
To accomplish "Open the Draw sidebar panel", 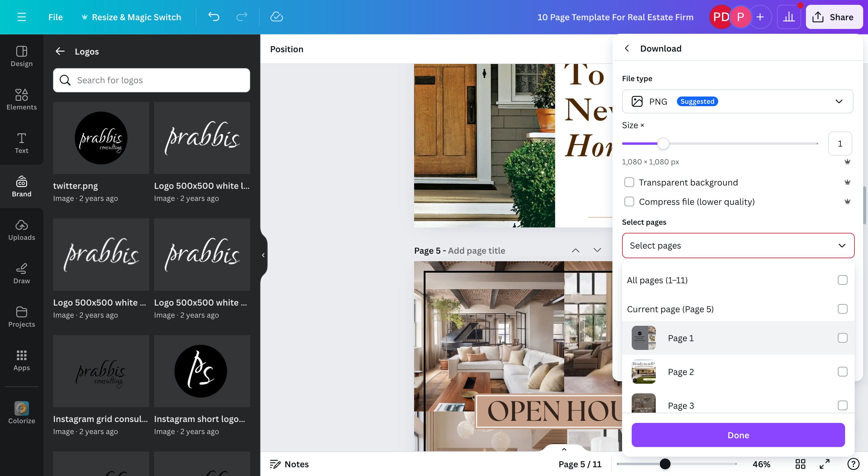I will coord(22,274).
